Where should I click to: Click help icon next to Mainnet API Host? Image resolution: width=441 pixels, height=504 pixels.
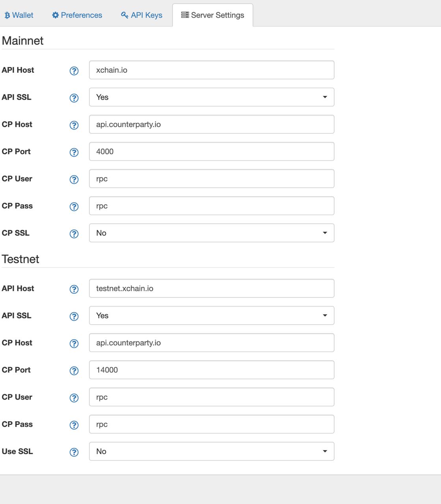pyautogui.click(x=74, y=71)
